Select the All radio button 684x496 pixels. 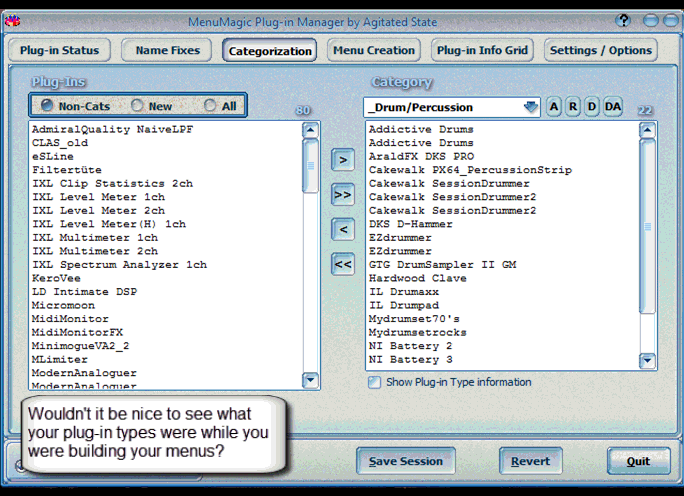pyautogui.click(x=210, y=105)
